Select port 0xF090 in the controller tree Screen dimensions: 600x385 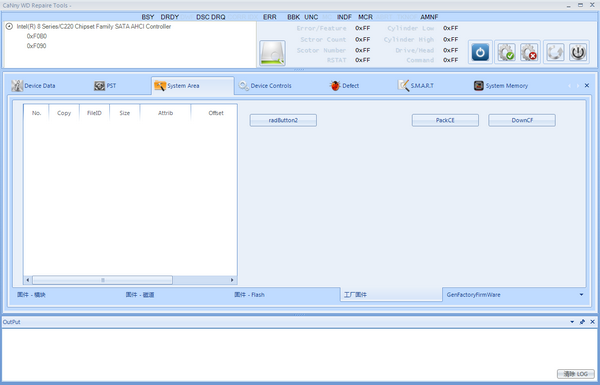pos(37,46)
